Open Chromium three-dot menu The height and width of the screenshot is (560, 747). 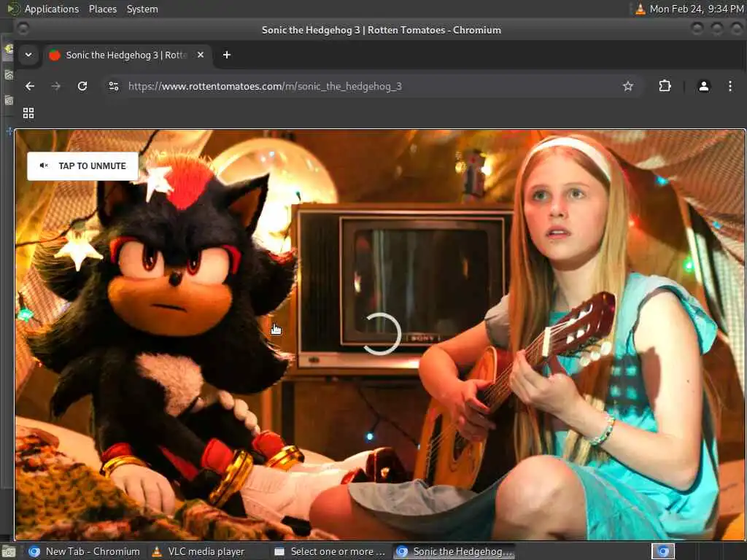point(729,86)
